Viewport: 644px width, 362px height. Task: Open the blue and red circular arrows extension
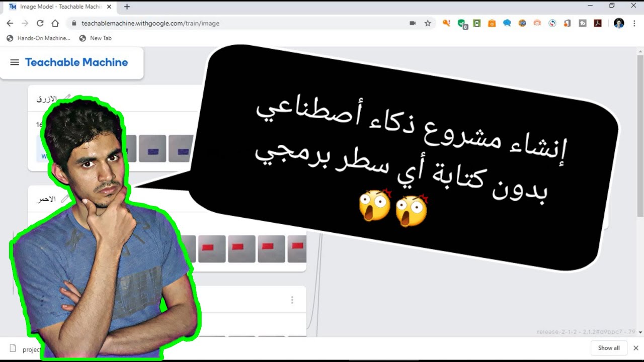(x=552, y=23)
